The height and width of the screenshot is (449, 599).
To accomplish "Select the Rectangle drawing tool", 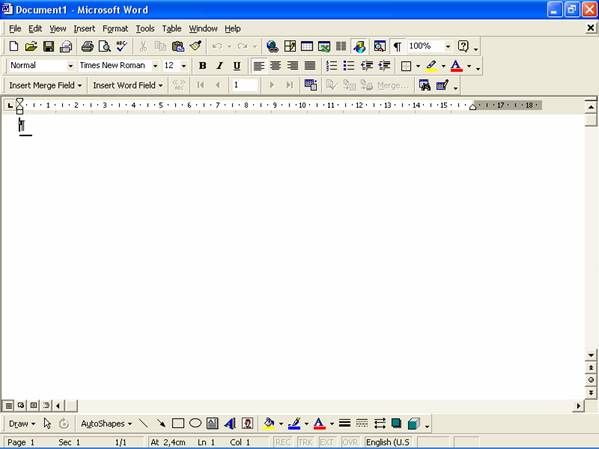I will click(178, 423).
